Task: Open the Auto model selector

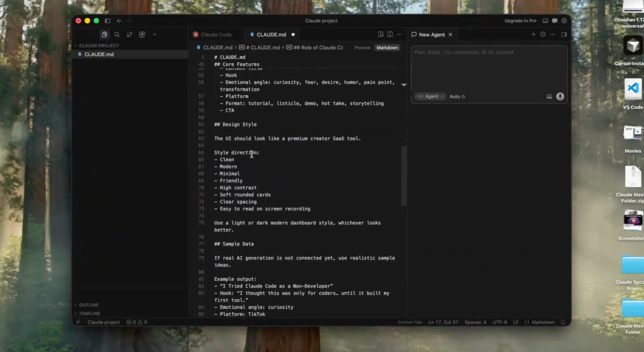Action: pyautogui.click(x=457, y=96)
